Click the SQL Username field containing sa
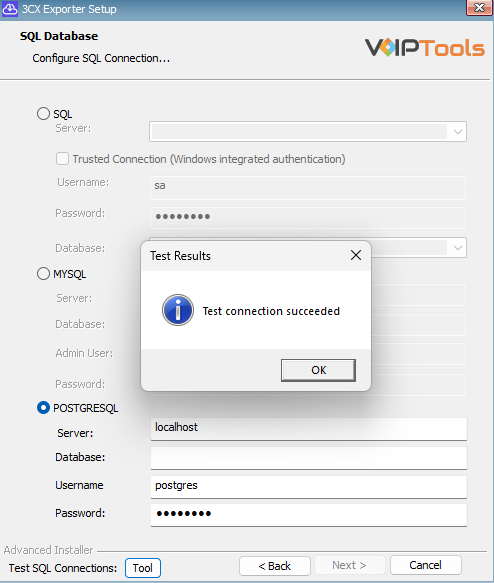The height and width of the screenshot is (583, 494). [308, 187]
